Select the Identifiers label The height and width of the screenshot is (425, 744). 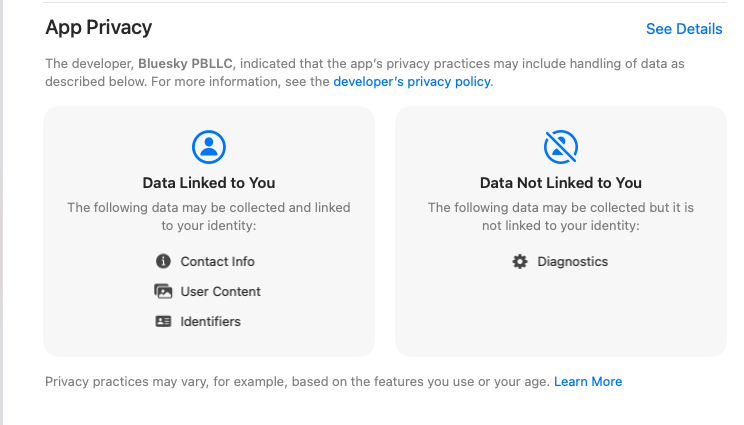(x=211, y=321)
